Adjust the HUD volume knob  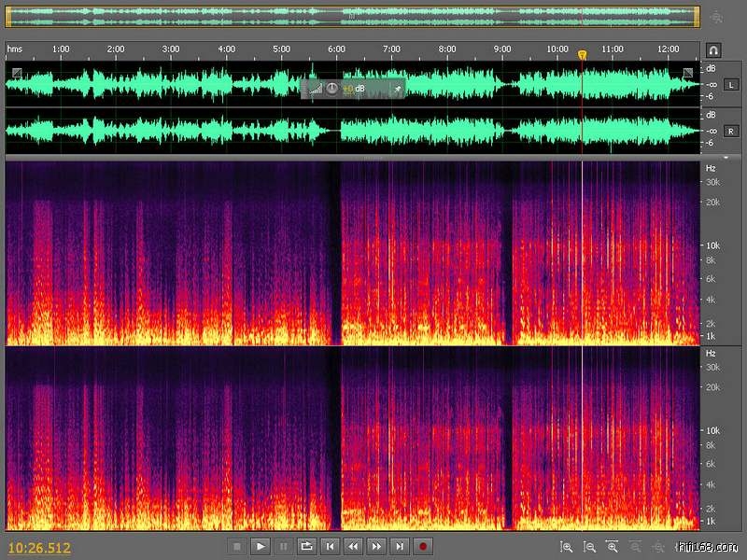tap(331, 89)
